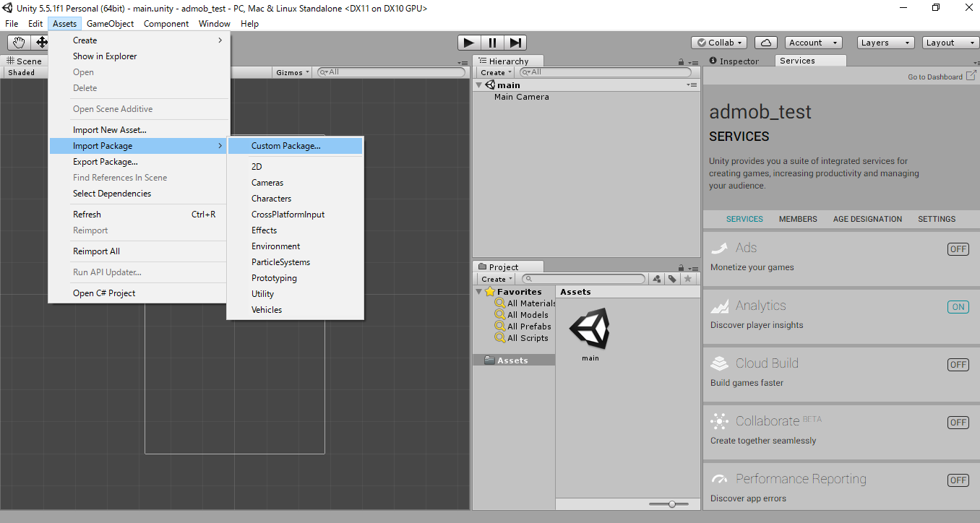
Task: Enable the Ads service
Action: [958, 248]
